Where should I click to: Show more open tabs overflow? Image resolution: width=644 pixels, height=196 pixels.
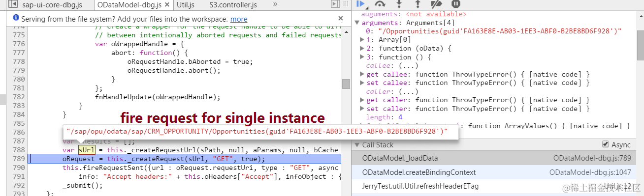click(275, 5)
